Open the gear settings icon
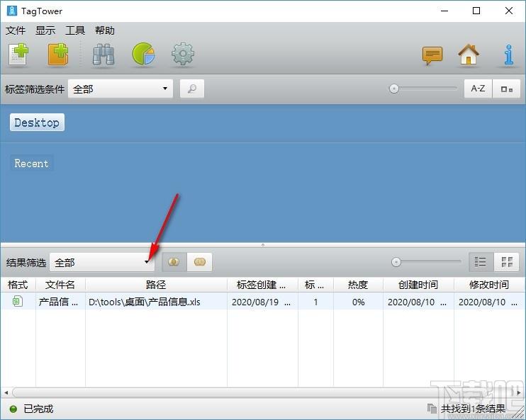This screenshot has height=420, width=526. (x=183, y=54)
